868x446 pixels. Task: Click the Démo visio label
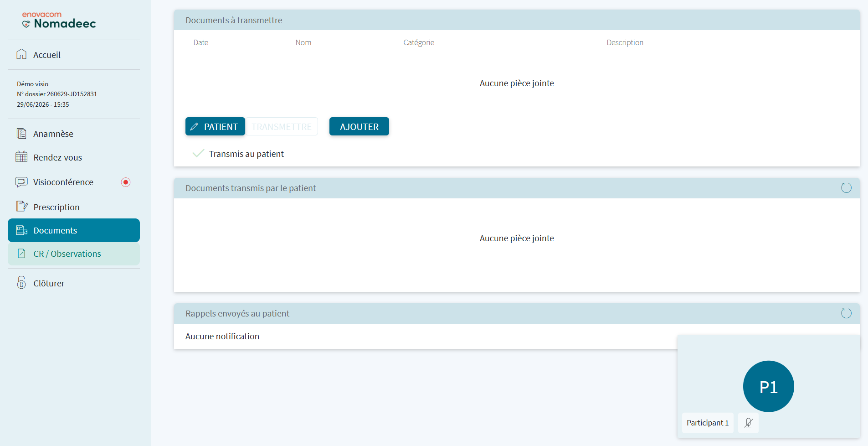32,84
